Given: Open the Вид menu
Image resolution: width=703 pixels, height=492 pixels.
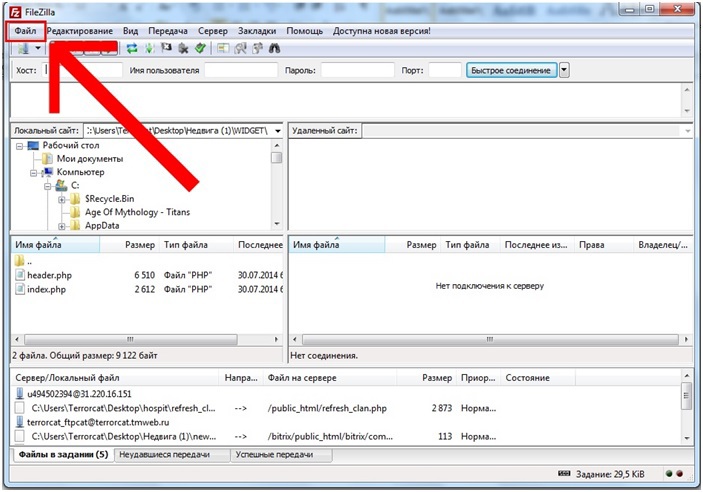Looking at the screenshot, I should coord(130,31).
